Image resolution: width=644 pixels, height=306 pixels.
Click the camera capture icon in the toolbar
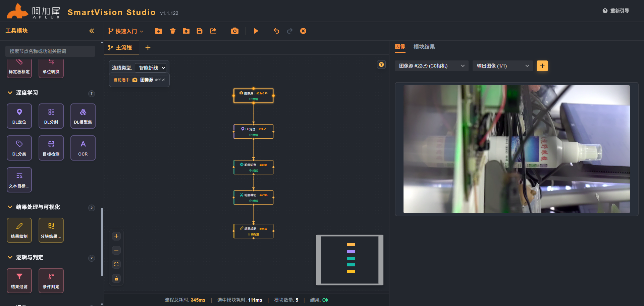point(235,31)
